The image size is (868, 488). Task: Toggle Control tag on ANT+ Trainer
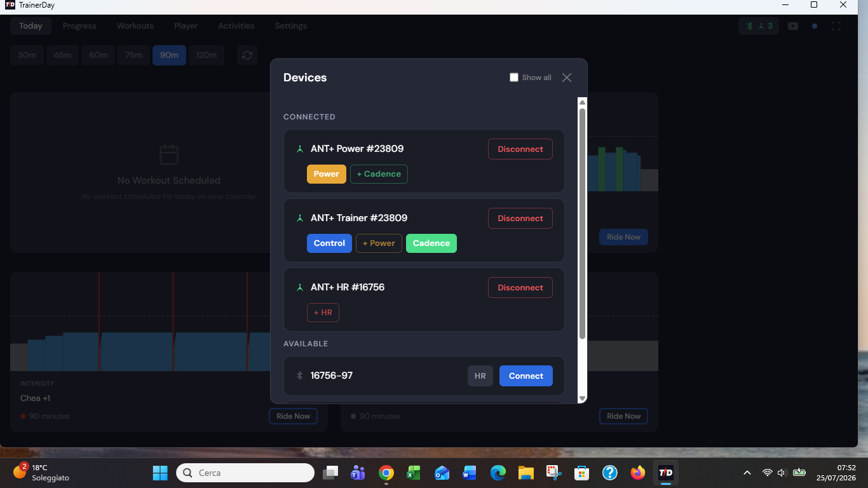[329, 243]
